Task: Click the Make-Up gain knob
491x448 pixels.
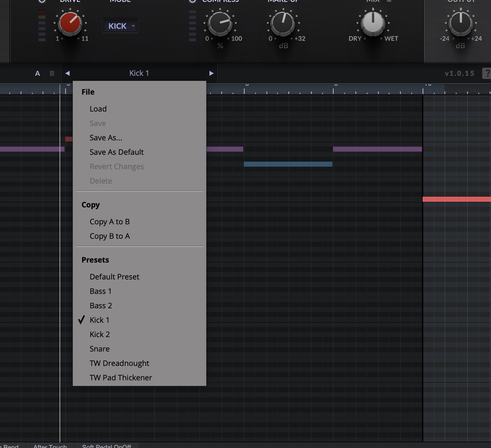Action: pyautogui.click(x=283, y=23)
